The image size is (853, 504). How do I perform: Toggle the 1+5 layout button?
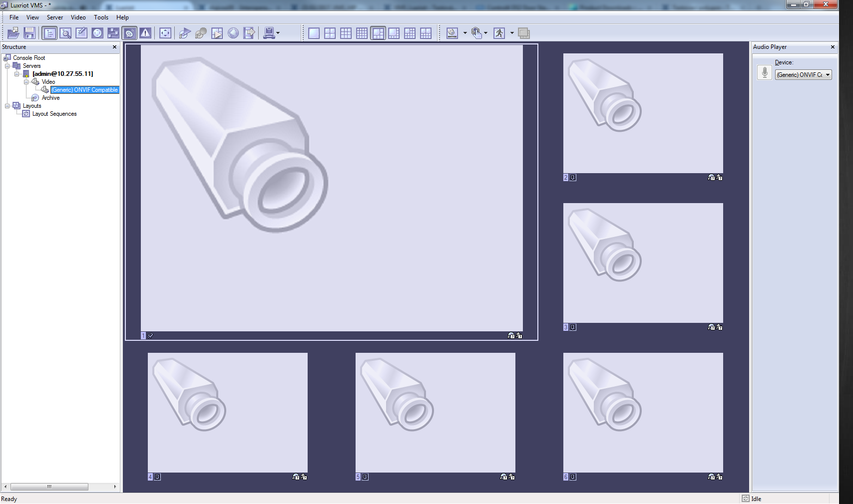coord(378,33)
